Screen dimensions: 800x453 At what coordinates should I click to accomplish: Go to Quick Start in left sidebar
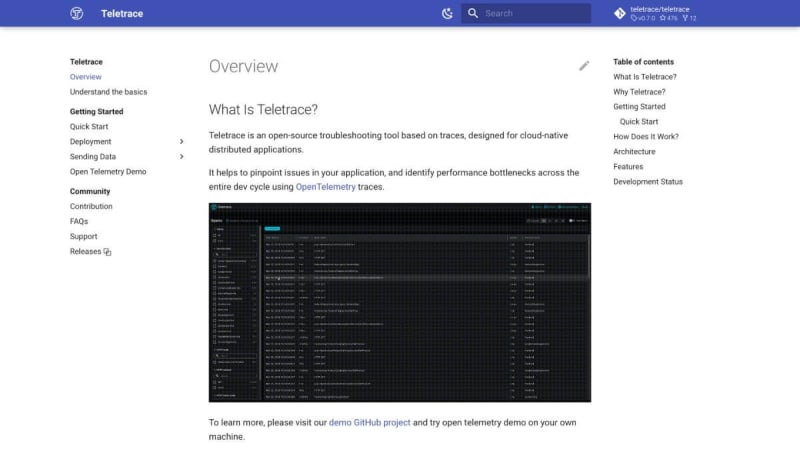pos(89,127)
